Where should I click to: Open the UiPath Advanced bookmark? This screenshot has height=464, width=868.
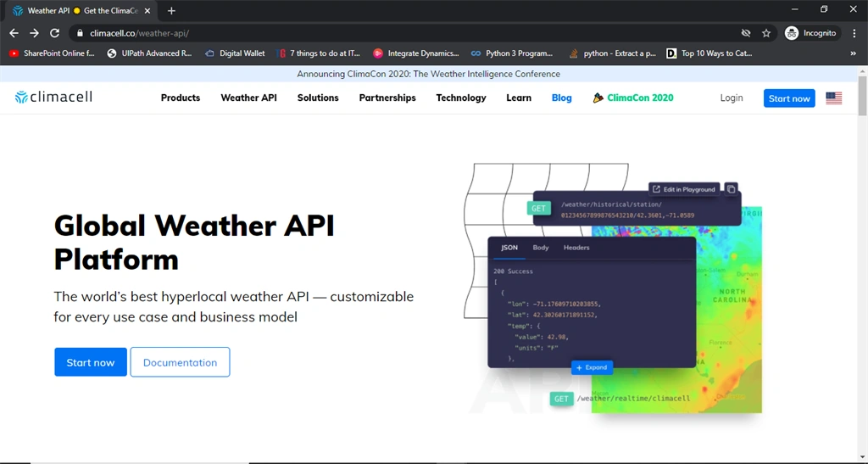149,53
